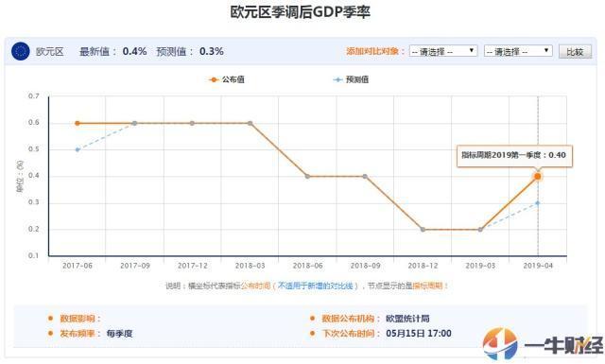The width and height of the screenshot is (605, 364).
Task: Click the 每季度 release frequency text
Action: (x=120, y=334)
